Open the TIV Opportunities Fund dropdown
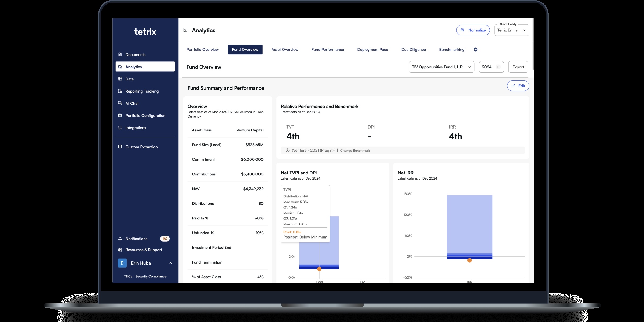 point(441,67)
